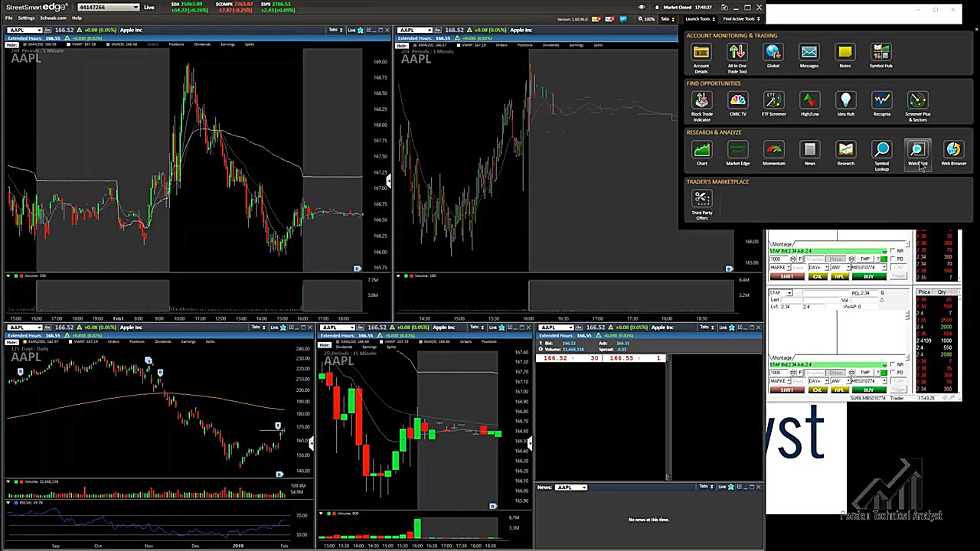Image resolution: width=980 pixels, height=551 pixels.
Task: Toggle the NR checkbox in lower Montage
Action: click(x=893, y=364)
